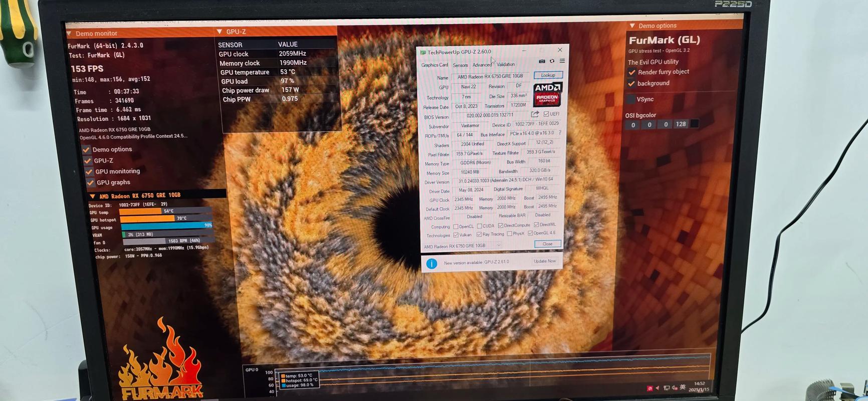
Task: Collapse the AMD Radeon RX 6750 GRE section
Action: tap(92, 196)
